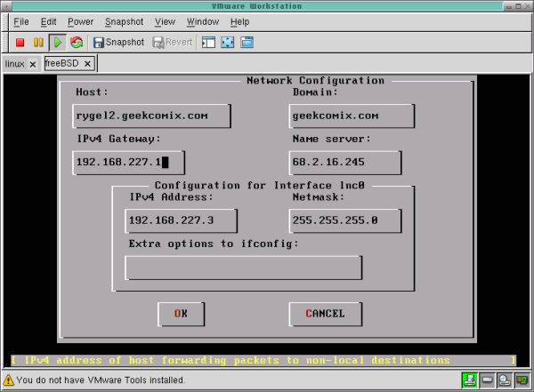This screenshot has height=392, width=534.
Task: Take a Snapshot from the toolbar
Action: pos(118,43)
